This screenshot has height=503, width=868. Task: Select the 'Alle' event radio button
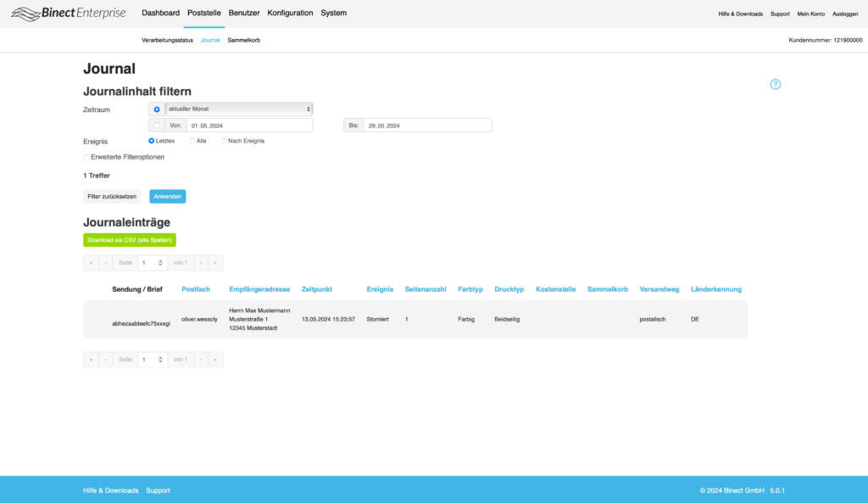click(192, 141)
